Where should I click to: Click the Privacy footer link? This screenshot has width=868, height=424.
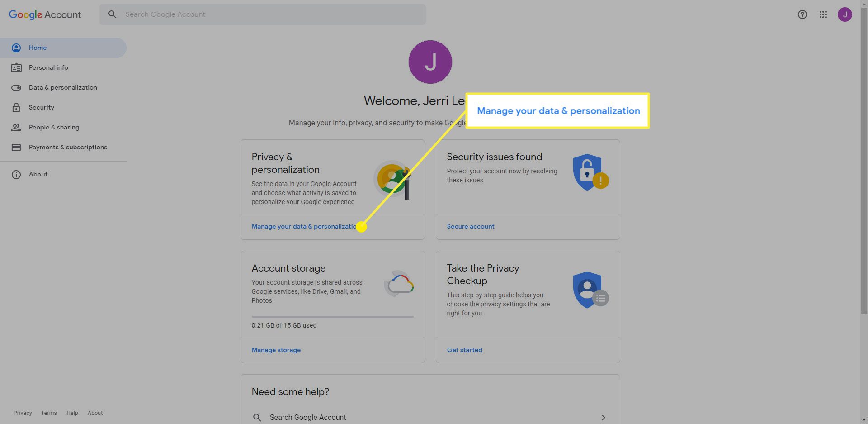point(23,413)
